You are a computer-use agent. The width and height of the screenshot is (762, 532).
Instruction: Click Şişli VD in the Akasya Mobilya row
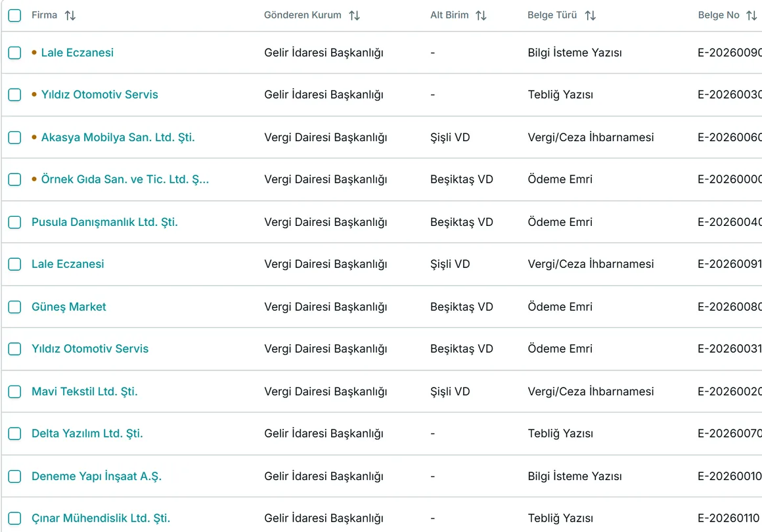(450, 137)
